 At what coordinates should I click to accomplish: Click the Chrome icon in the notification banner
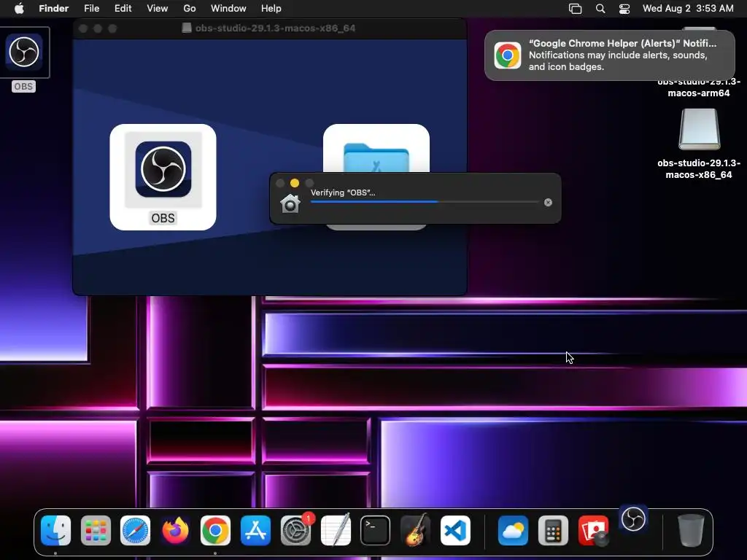point(508,55)
